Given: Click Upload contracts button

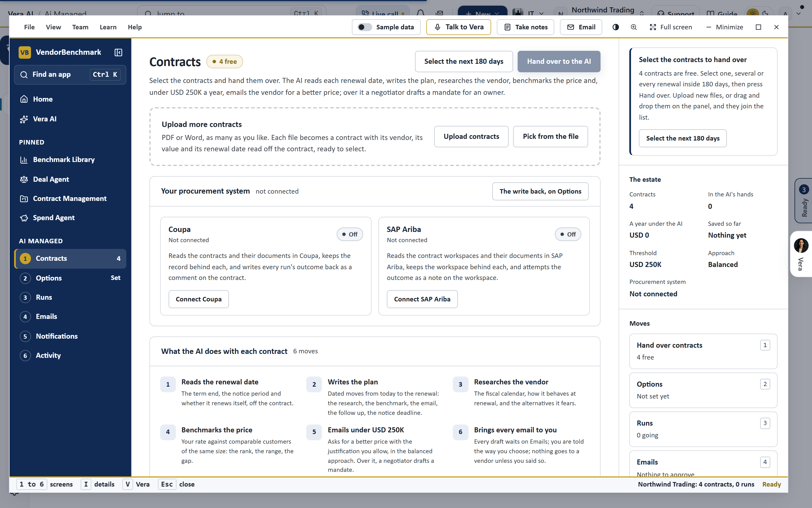Looking at the screenshot, I should pos(471,136).
